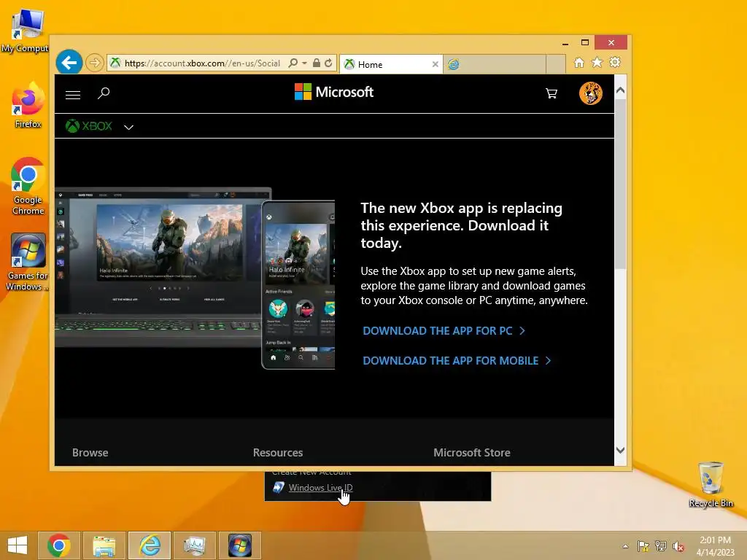Click the Resources footer heading
This screenshot has height=560, width=747.
click(278, 452)
